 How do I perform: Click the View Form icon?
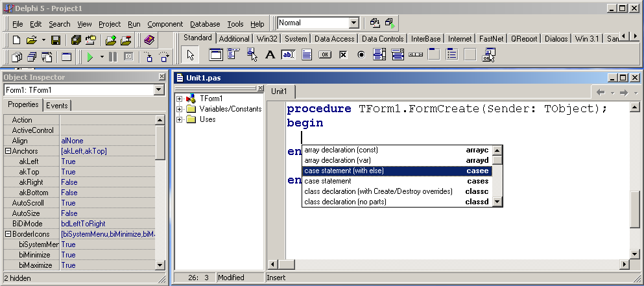pos(32,56)
